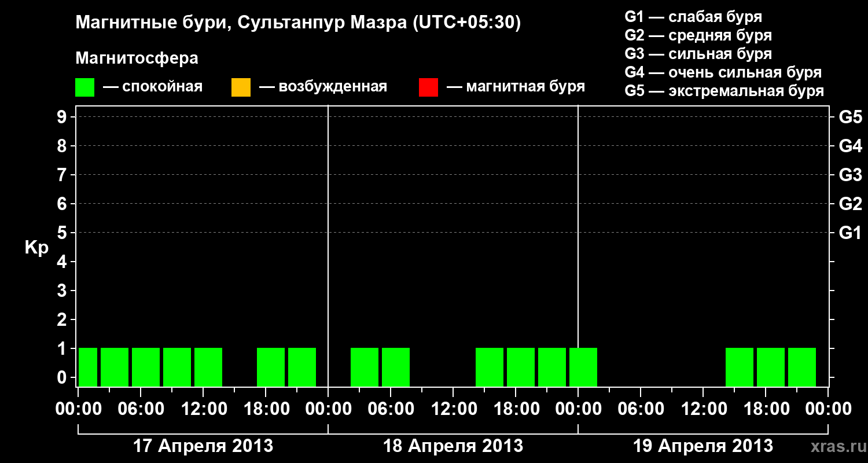Viewport: 868px width, 463px height.
Task: Click the green bar above 18:00 on 18 Апреля
Action: coord(521,367)
